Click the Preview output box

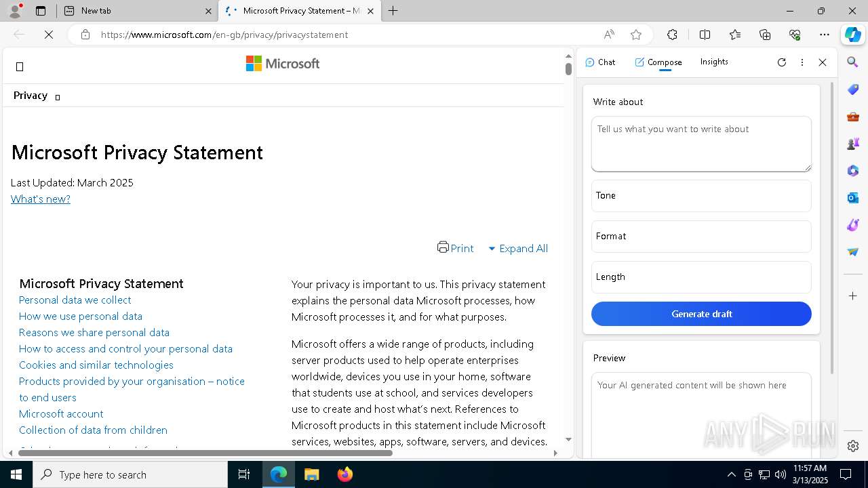[701, 415]
